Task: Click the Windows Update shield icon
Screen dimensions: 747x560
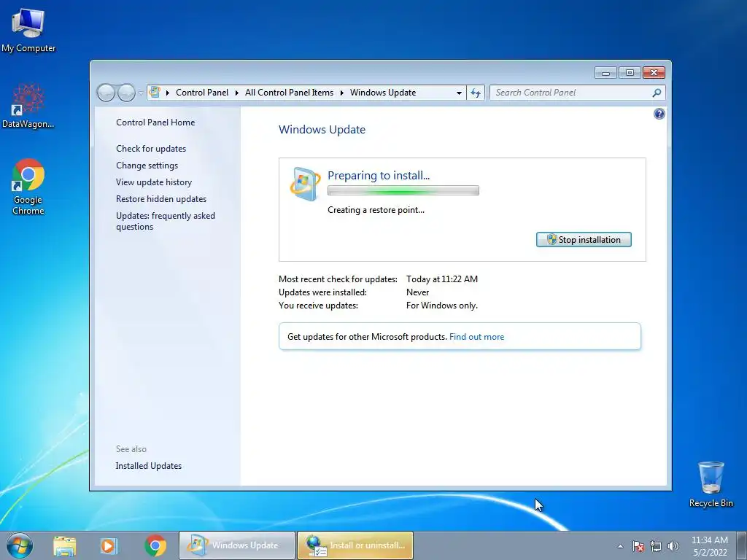Action: 305,184
